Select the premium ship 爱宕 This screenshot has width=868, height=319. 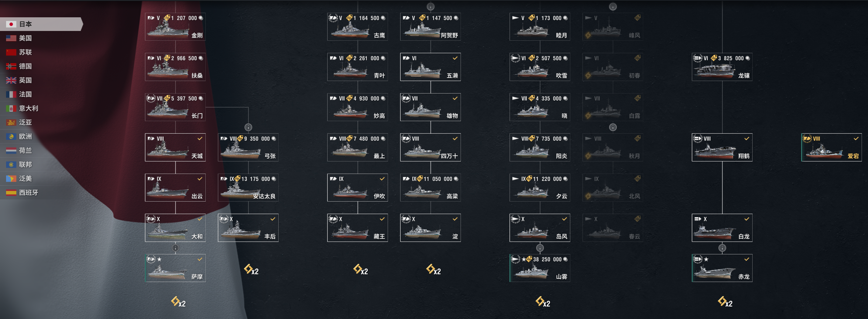pos(831,148)
